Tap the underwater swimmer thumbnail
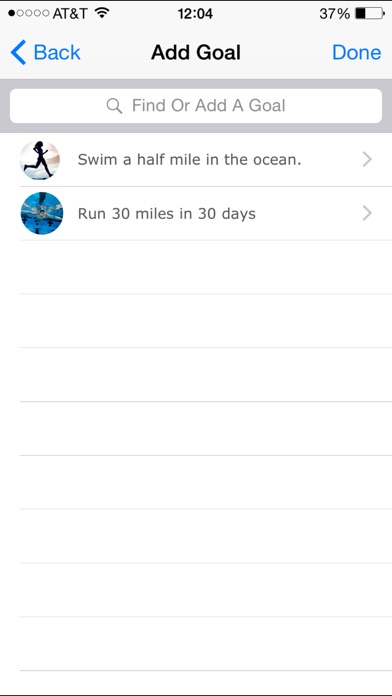The width and height of the screenshot is (392, 696). click(x=42, y=214)
